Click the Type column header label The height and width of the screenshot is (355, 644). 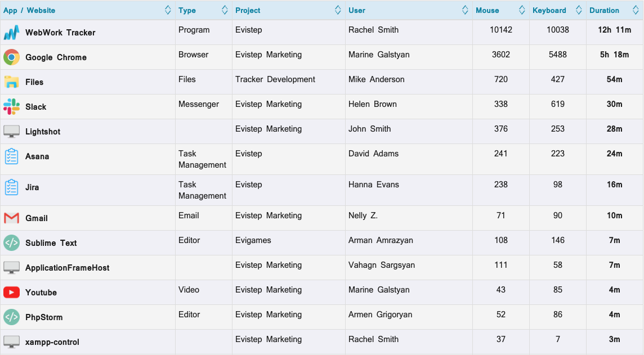187,11
